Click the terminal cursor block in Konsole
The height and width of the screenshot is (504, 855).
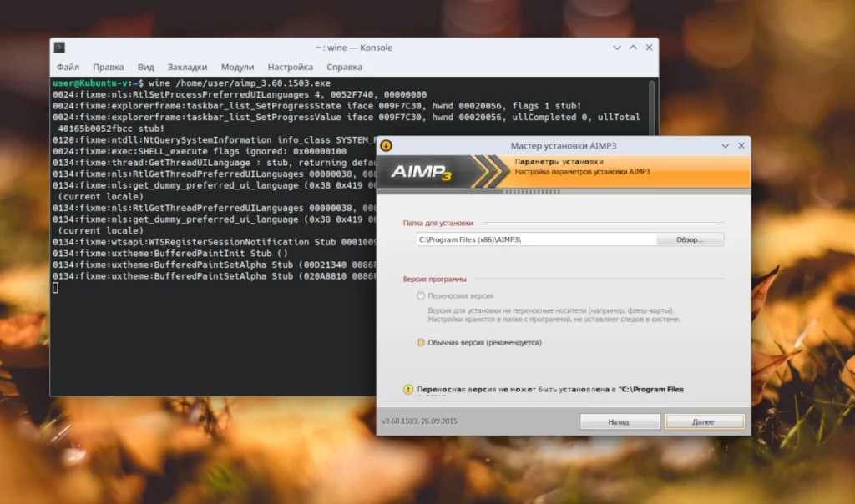click(55, 288)
